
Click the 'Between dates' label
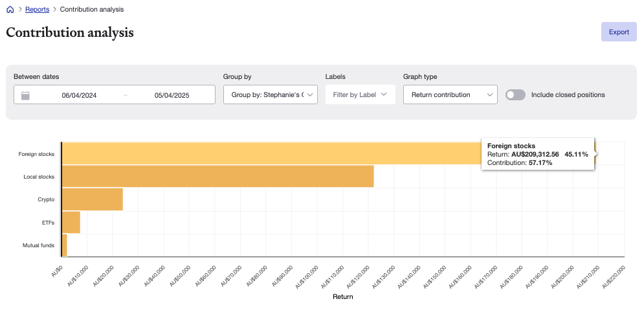36,77
